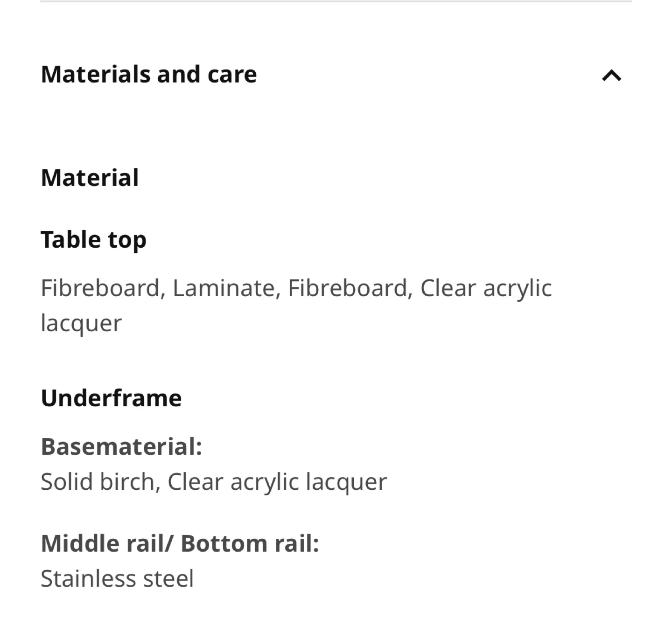672x639 pixels.
Task: Click the word "Stainless"
Action: [88, 578]
